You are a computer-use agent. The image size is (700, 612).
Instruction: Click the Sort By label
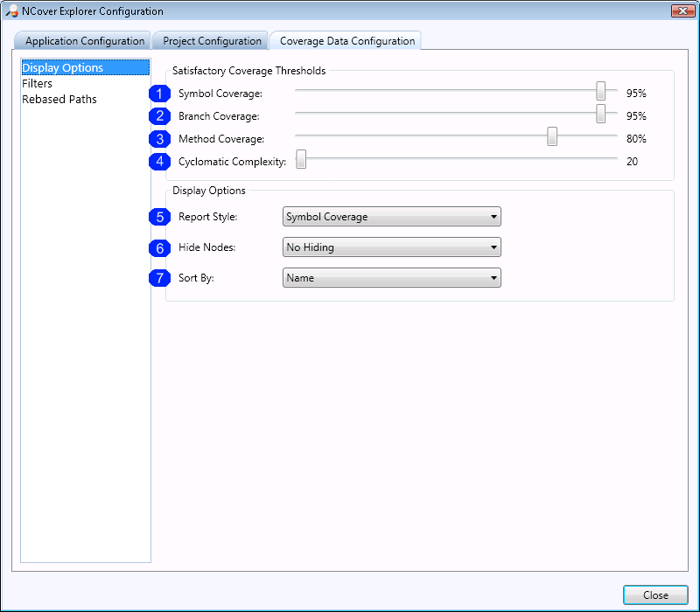(x=196, y=278)
